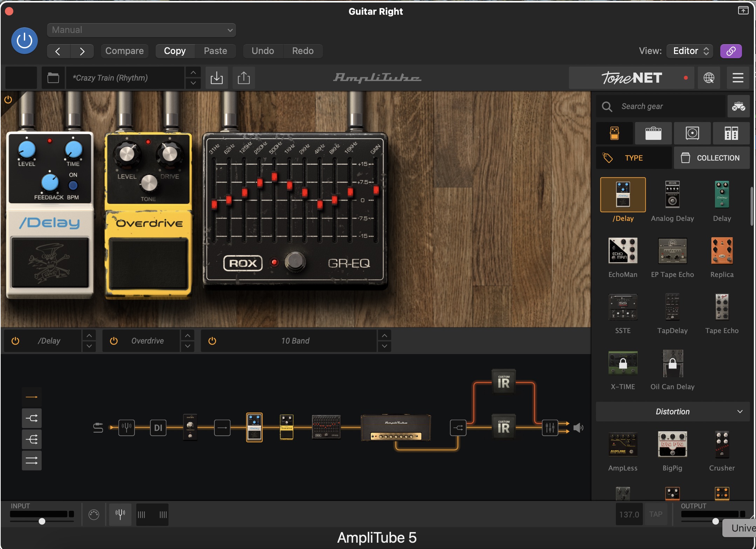The image size is (756, 549).
Task: Click the 1KHz EQ band slider
Action: [x=289, y=185]
